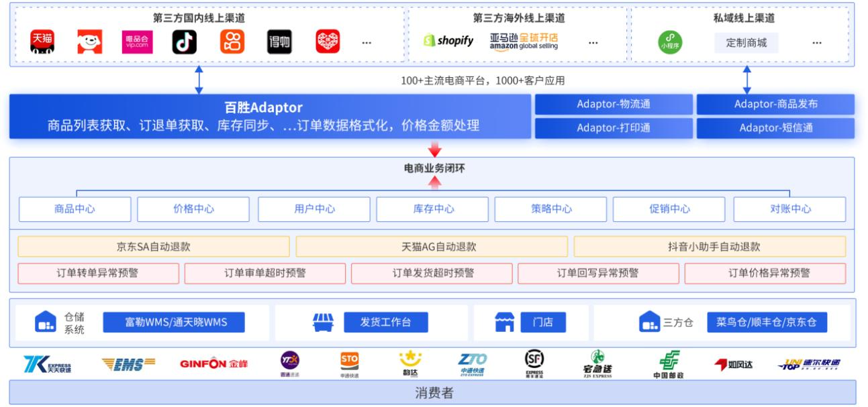Click the Rufengda (如风达) logo

pyautogui.click(x=733, y=365)
